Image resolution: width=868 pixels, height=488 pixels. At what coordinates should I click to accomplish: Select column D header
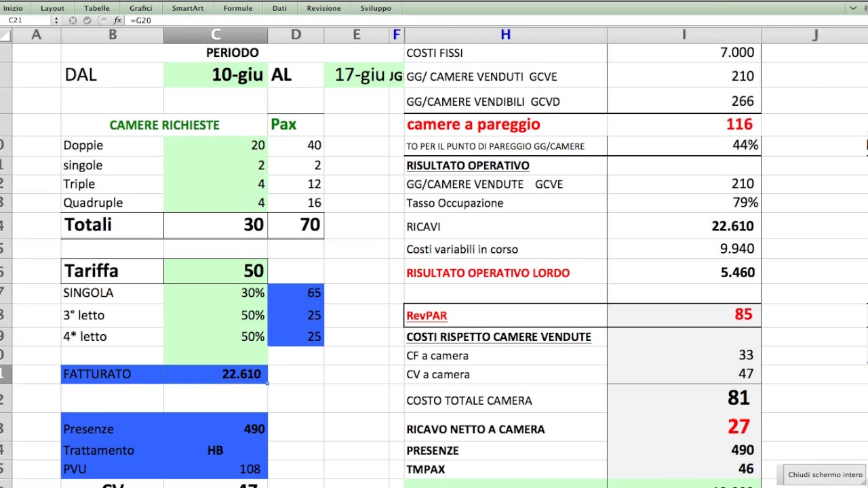coord(296,35)
